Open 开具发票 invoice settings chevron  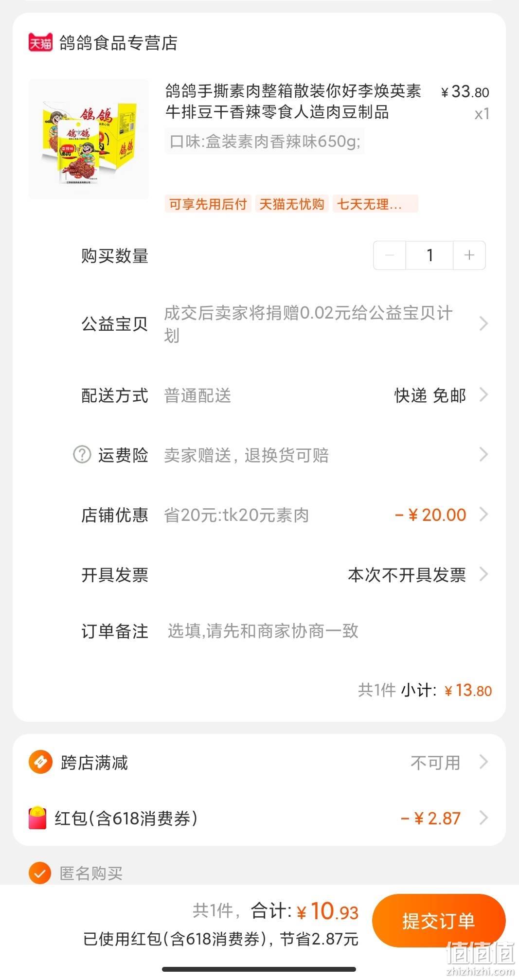pos(483,574)
